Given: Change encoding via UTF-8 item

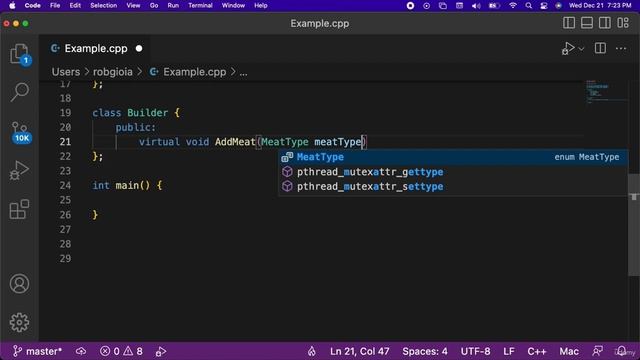Looking at the screenshot, I should click(476, 351).
